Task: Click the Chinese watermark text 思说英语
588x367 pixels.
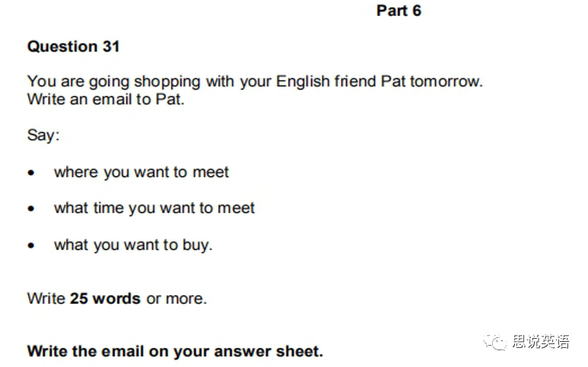Action: pos(540,342)
